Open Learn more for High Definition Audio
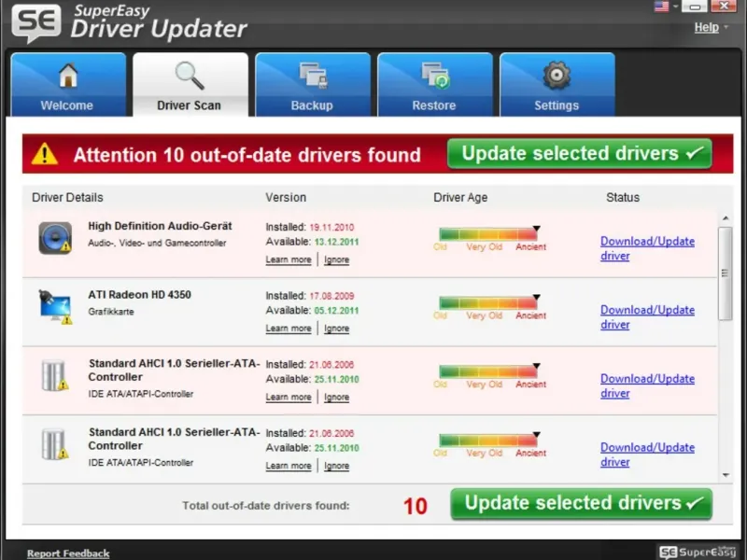Image resolution: width=747 pixels, height=560 pixels. [x=289, y=259]
